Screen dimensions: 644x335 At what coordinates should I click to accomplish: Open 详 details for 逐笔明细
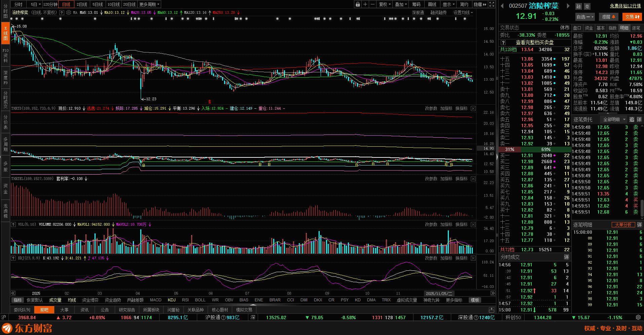click(639, 225)
